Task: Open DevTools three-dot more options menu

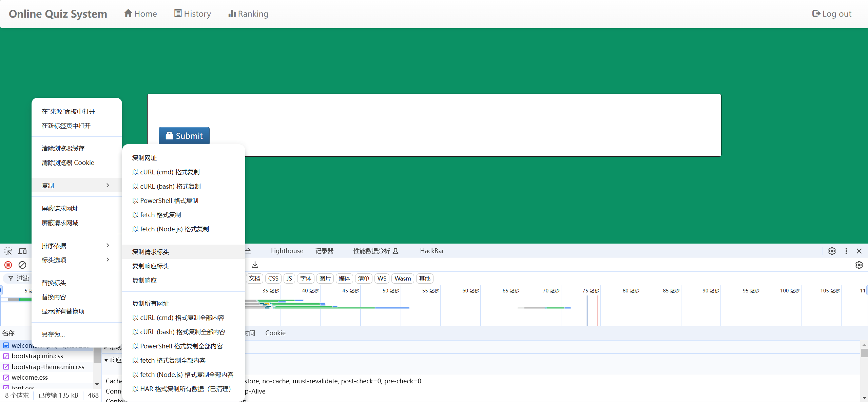Action: 846,251
